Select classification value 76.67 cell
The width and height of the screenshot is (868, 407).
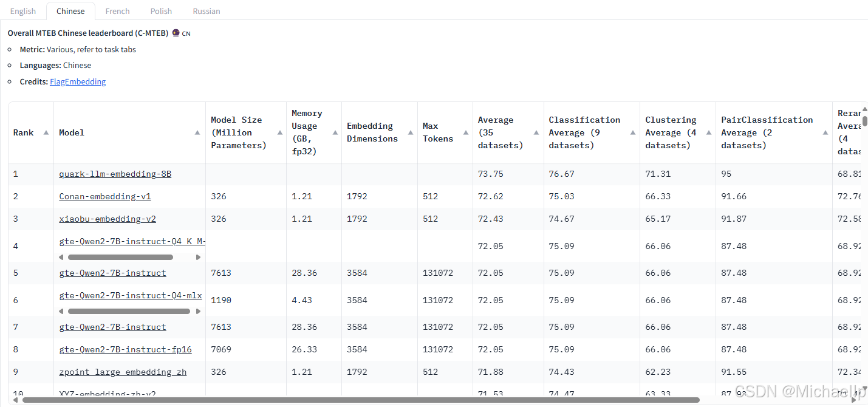pyautogui.click(x=592, y=174)
